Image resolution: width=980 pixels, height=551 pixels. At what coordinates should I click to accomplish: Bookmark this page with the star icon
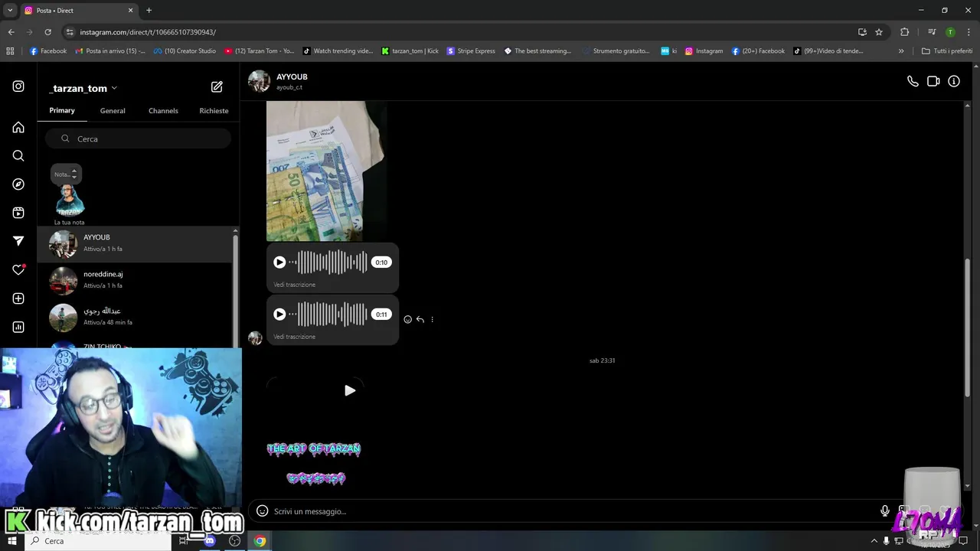coord(879,32)
